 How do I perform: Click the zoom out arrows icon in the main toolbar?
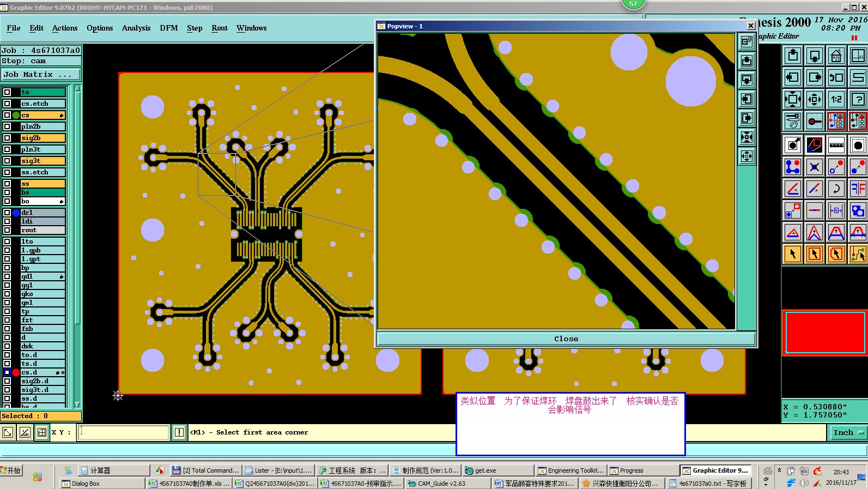coord(815,99)
